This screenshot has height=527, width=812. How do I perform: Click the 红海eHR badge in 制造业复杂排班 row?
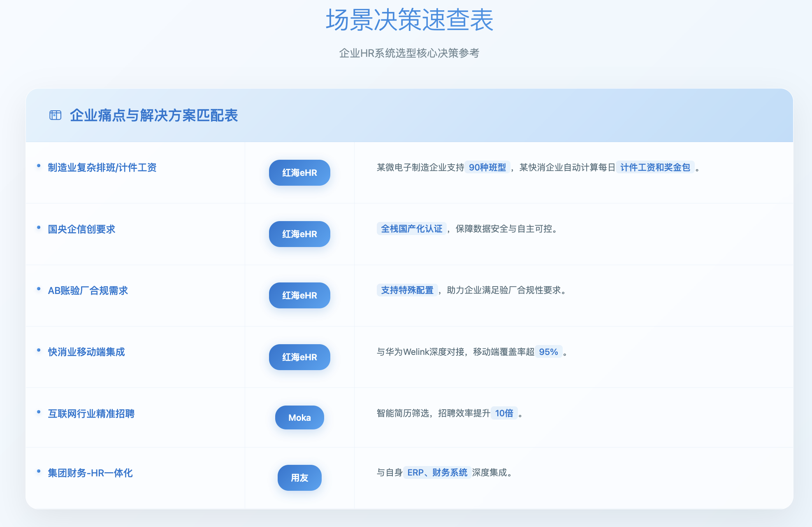point(299,173)
